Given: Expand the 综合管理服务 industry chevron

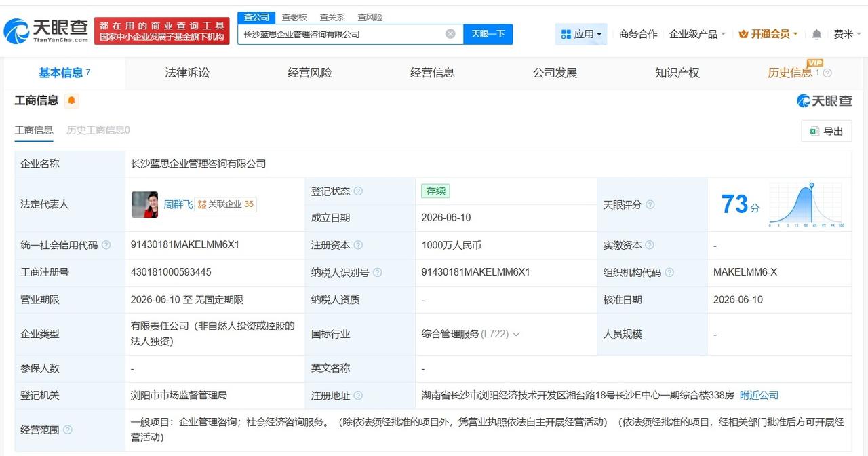Looking at the screenshot, I should click(516, 334).
